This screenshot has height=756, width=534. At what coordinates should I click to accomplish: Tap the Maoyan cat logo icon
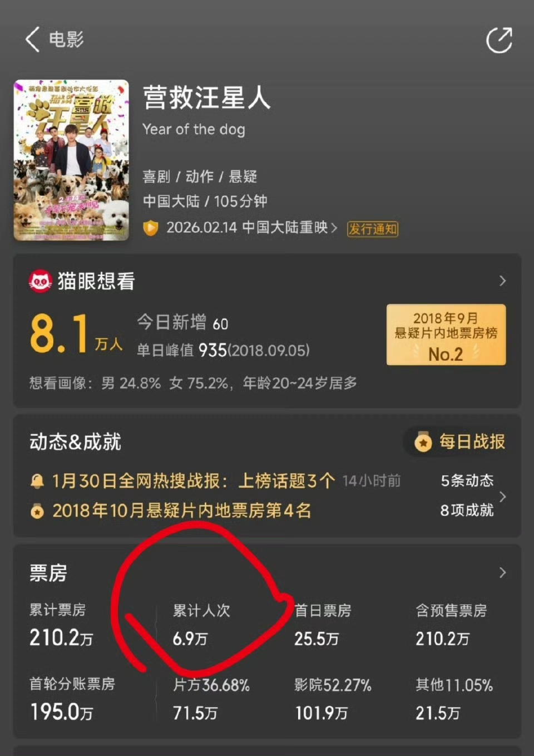click(40, 281)
